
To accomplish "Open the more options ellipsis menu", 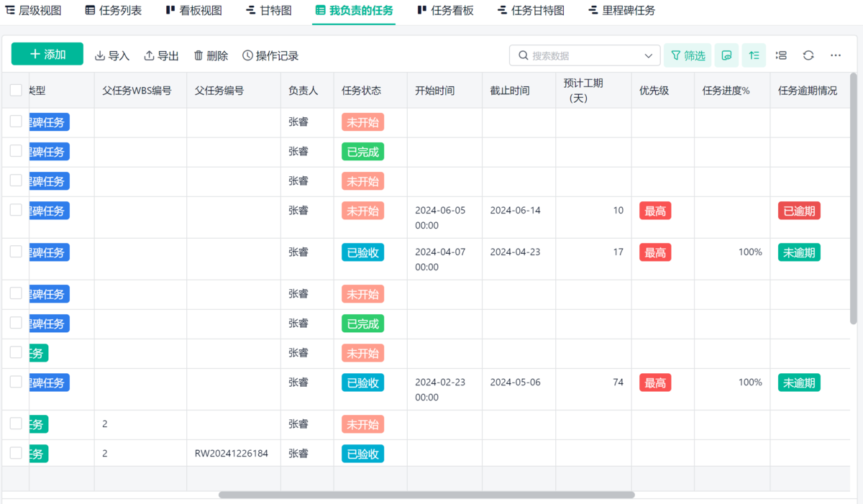I will (x=836, y=55).
